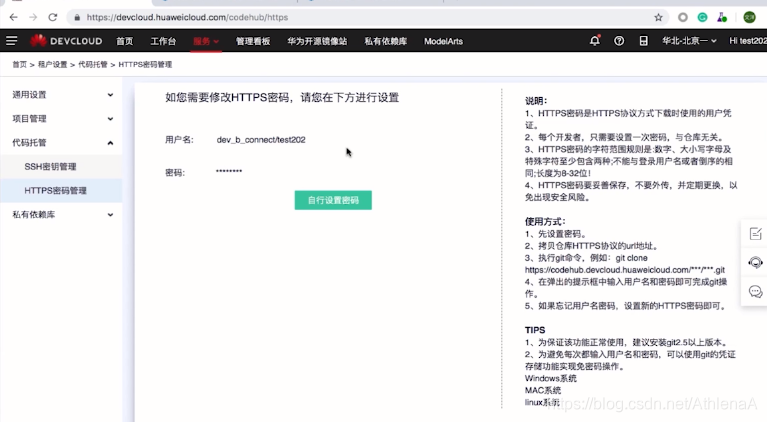Open the 华北-北京一 region dropdown
Screen dimensions: 767x422
pyautogui.click(x=689, y=41)
